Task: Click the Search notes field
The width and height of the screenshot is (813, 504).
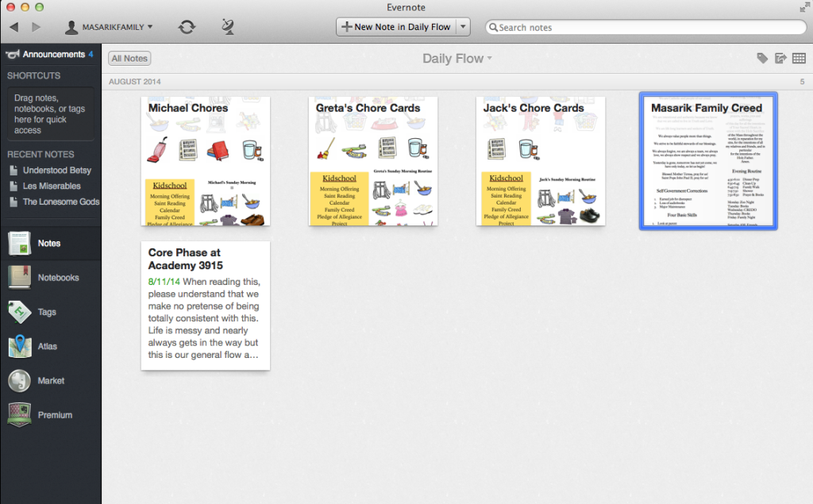Action: click(x=646, y=28)
